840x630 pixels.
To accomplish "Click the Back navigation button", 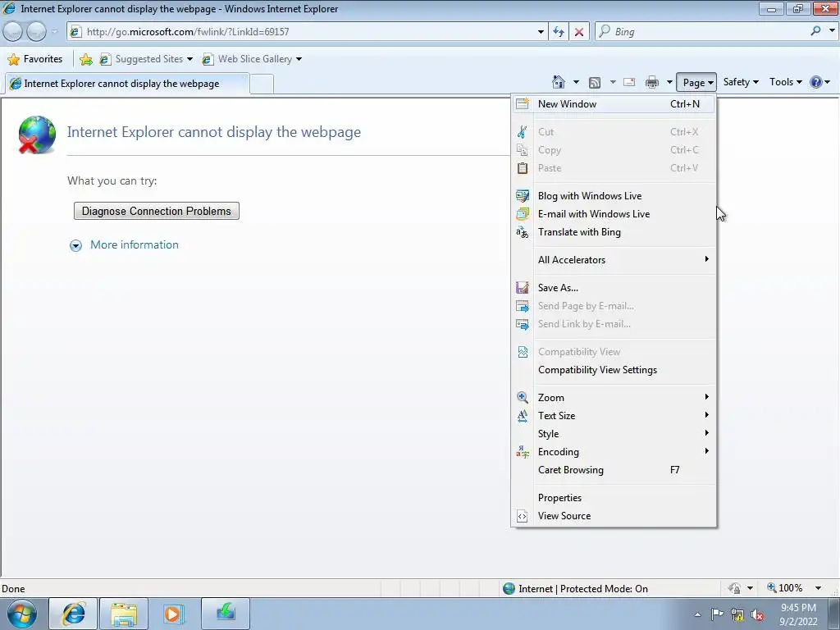I will click(13, 32).
